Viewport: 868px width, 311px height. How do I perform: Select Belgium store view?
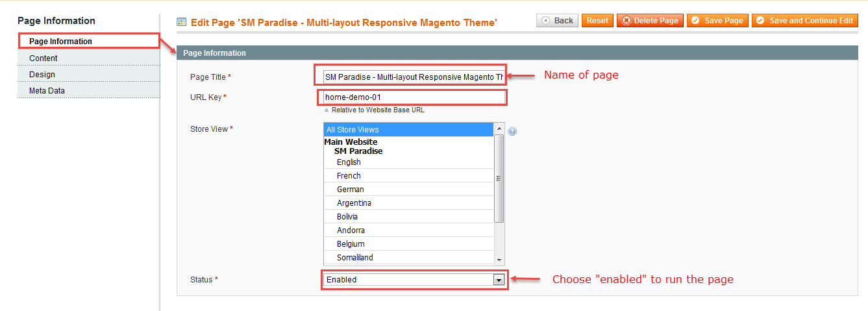click(x=408, y=244)
